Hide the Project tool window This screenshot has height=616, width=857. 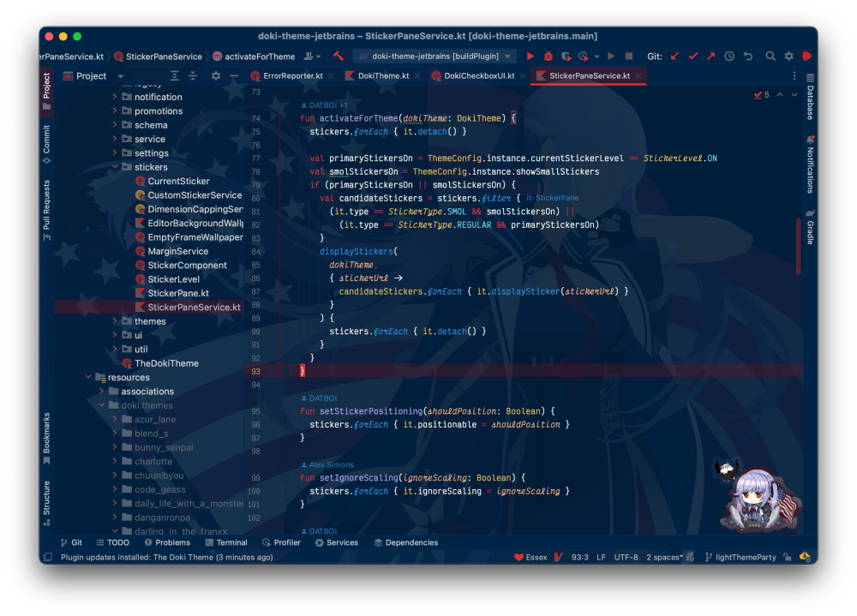coord(234,76)
